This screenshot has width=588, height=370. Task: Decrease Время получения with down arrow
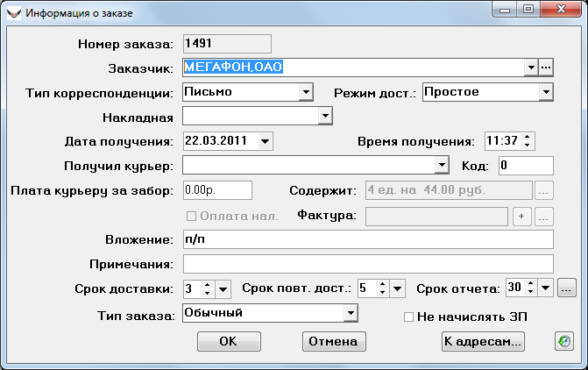tap(528, 146)
